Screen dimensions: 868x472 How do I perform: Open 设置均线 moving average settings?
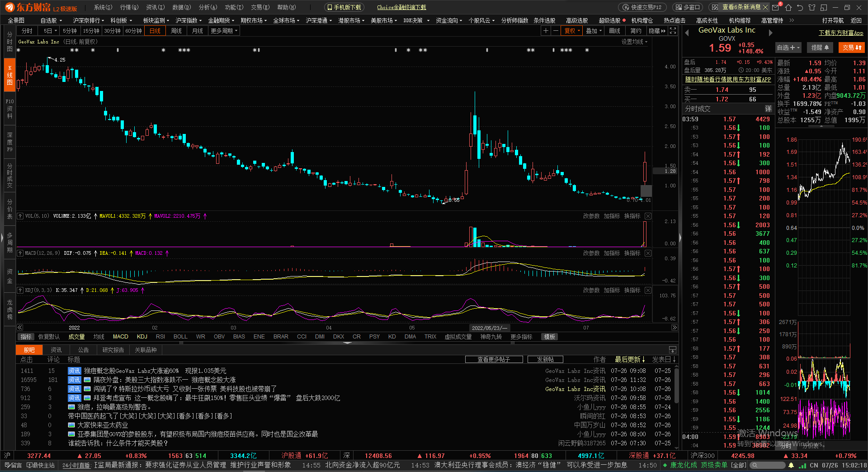[x=634, y=42]
